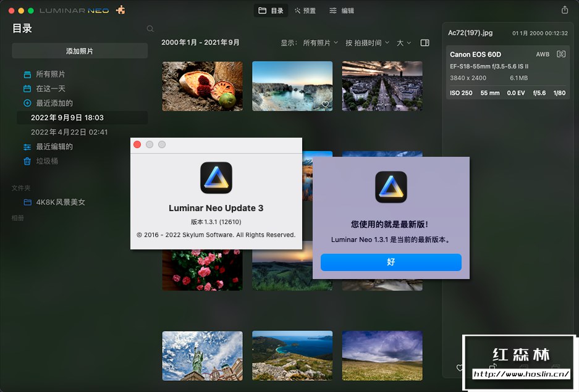Select the coastal beach photo thumbnail
The height and width of the screenshot is (392, 579).
click(x=292, y=86)
